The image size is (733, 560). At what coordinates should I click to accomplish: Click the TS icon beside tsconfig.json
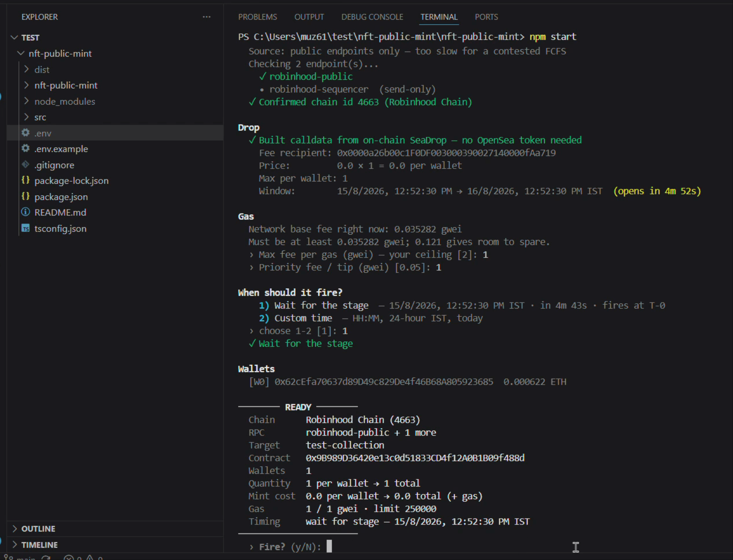[26, 228]
